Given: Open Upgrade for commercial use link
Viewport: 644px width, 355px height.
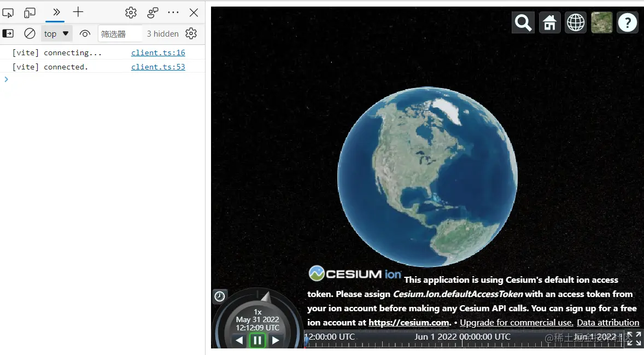Looking at the screenshot, I should 516,323.
